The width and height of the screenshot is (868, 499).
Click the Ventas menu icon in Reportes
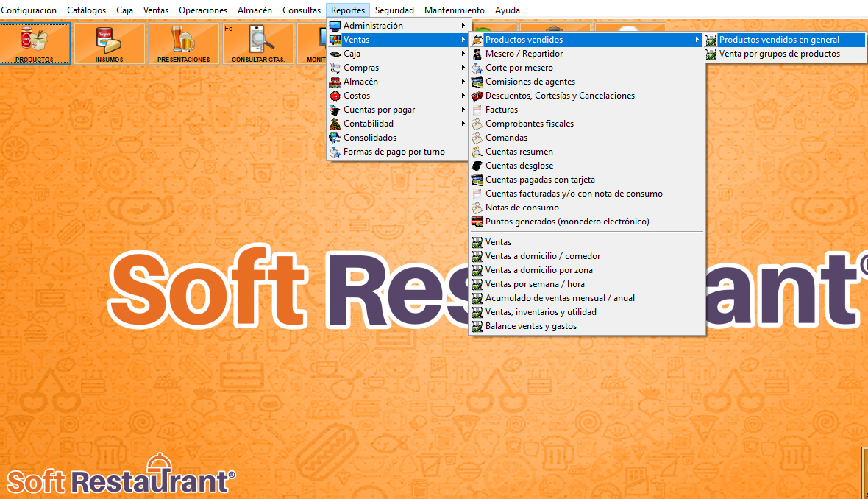click(335, 40)
